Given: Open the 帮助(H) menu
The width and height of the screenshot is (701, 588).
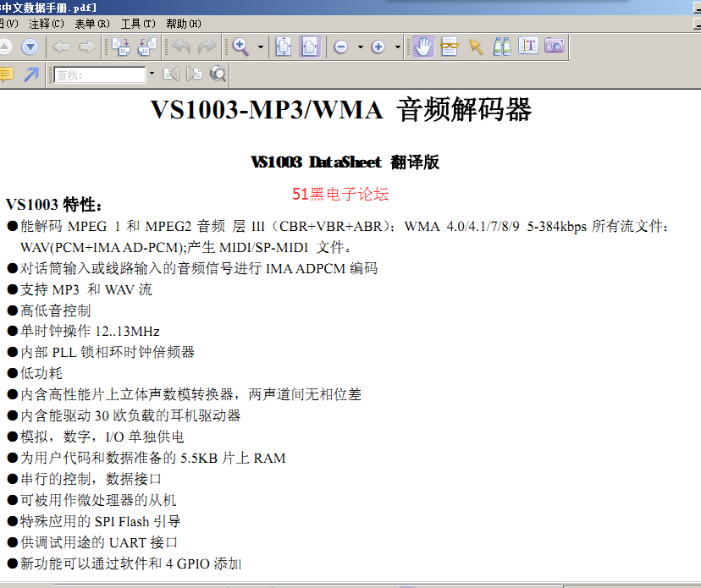Looking at the screenshot, I should point(184,24).
